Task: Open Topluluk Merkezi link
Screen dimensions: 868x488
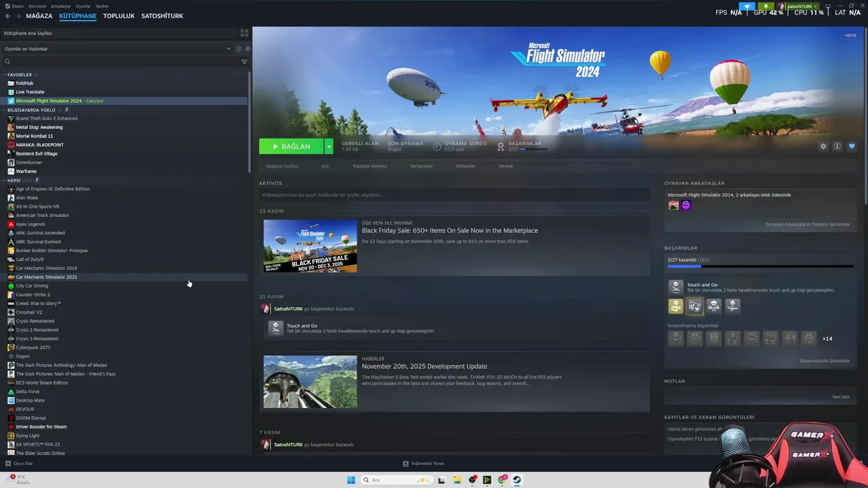Action: pos(370,166)
